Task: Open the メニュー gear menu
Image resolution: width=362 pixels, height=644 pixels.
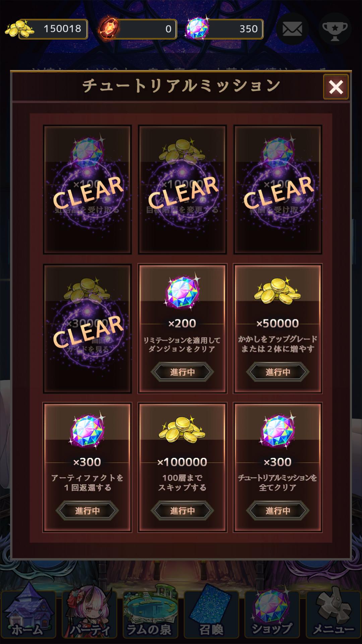Action: 333,615
